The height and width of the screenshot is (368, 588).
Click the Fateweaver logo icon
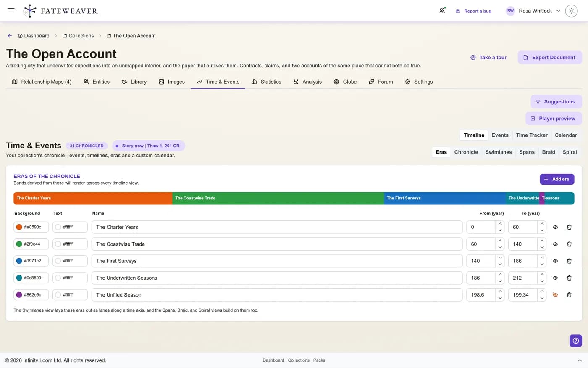pyautogui.click(x=30, y=11)
